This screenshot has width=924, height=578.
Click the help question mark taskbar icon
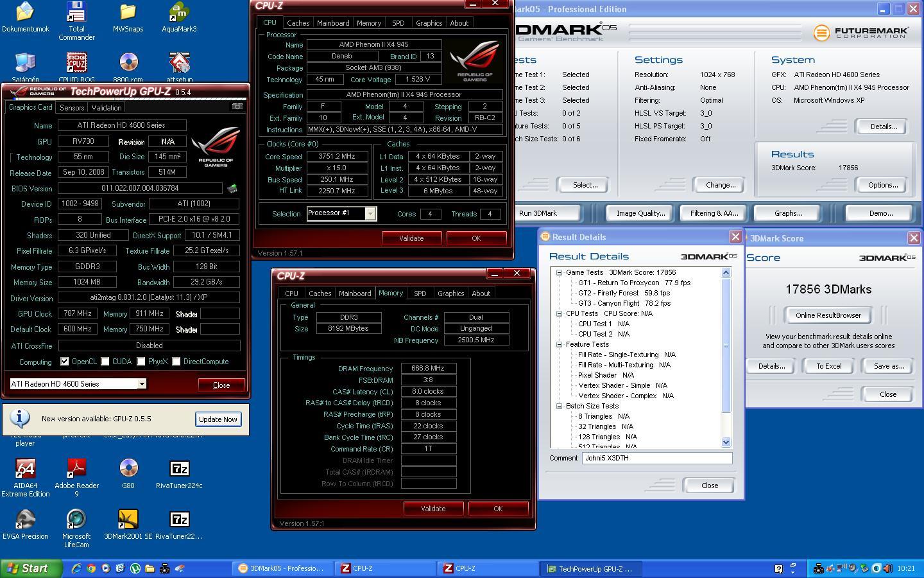click(x=778, y=568)
